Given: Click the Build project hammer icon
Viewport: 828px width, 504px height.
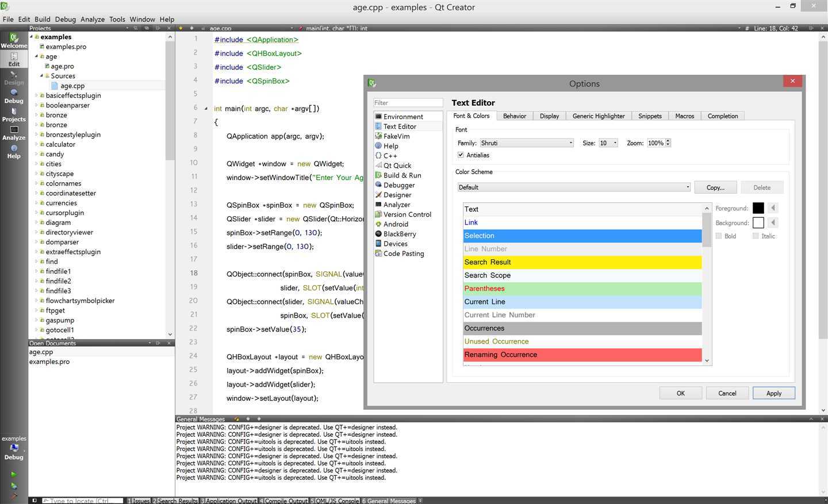Looking at the screenshot, I should click(x=14, y=495).
